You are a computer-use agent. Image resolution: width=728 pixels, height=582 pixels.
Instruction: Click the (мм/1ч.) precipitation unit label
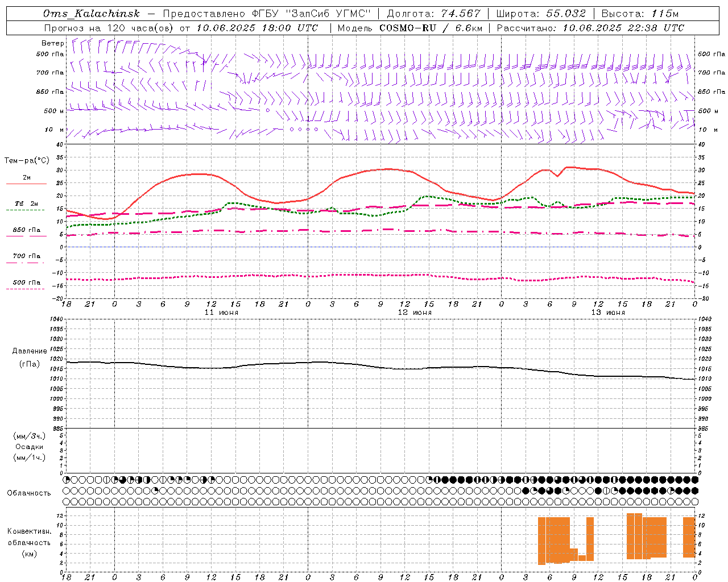pos(30,458)
